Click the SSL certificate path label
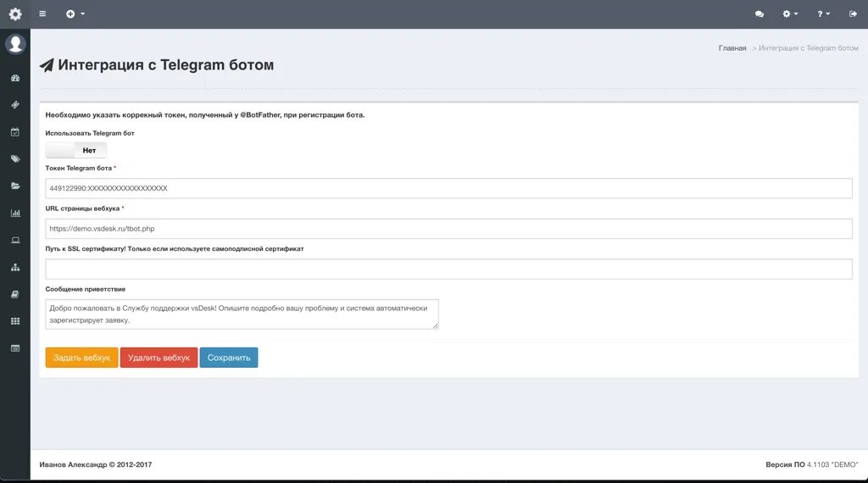This screenshot has width=868, height=483. click(175, 248)
